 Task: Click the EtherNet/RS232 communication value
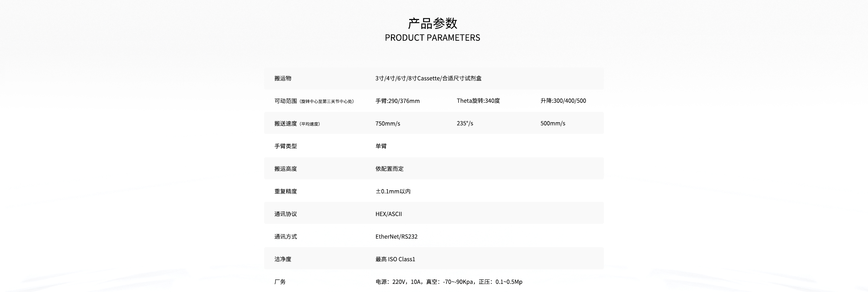pyautogui.click(x=396, y=237)
